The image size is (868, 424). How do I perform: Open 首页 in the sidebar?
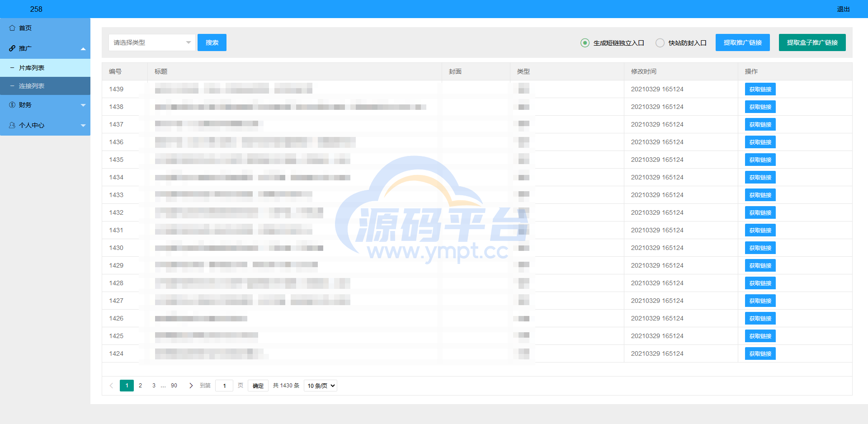click(x=45, y=28)
